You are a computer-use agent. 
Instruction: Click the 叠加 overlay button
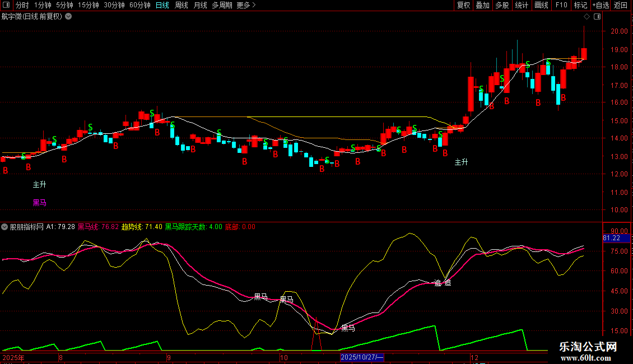point(482,5)
